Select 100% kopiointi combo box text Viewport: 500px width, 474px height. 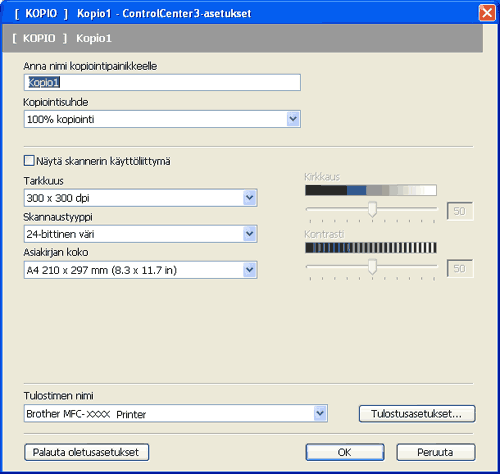pos(61,119)
